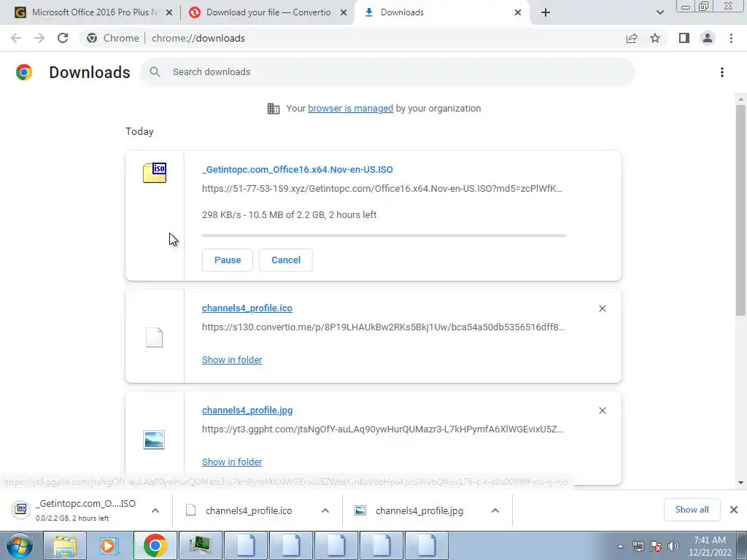
Task: Click the Chrome taskbar icon
Action: 155,545
